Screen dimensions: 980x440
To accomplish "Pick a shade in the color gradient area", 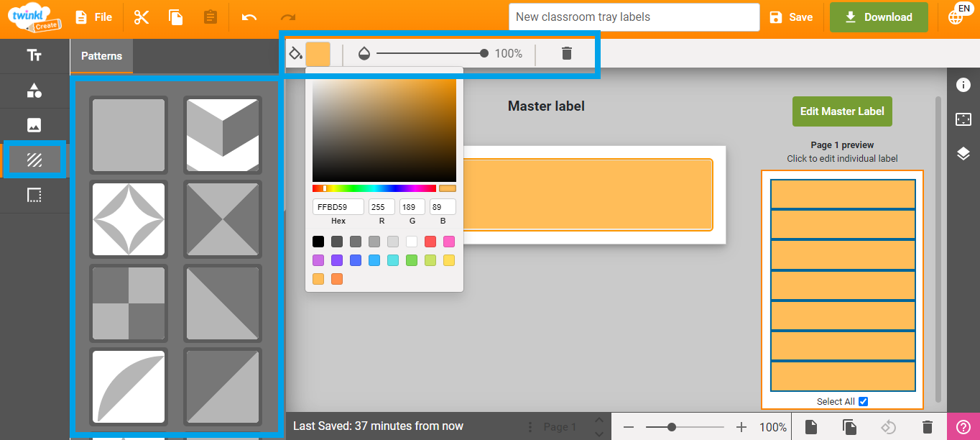I will coord(384,130).
